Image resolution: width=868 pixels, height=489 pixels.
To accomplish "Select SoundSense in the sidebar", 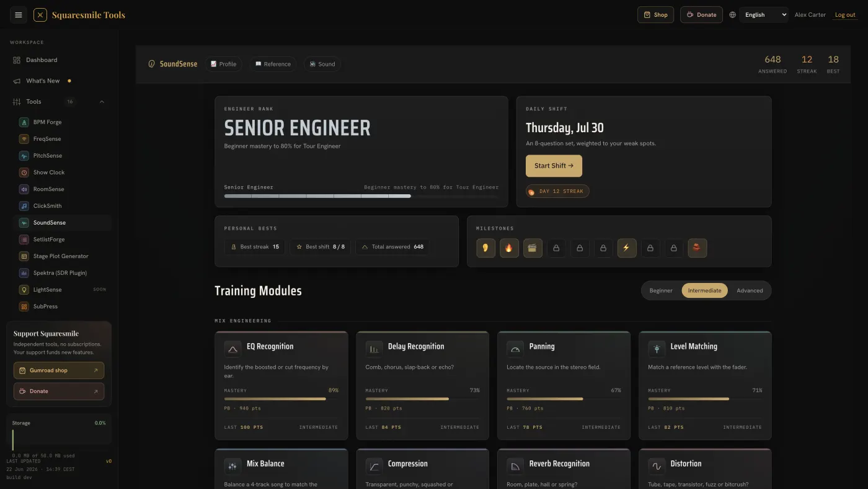I will [62, 223].
